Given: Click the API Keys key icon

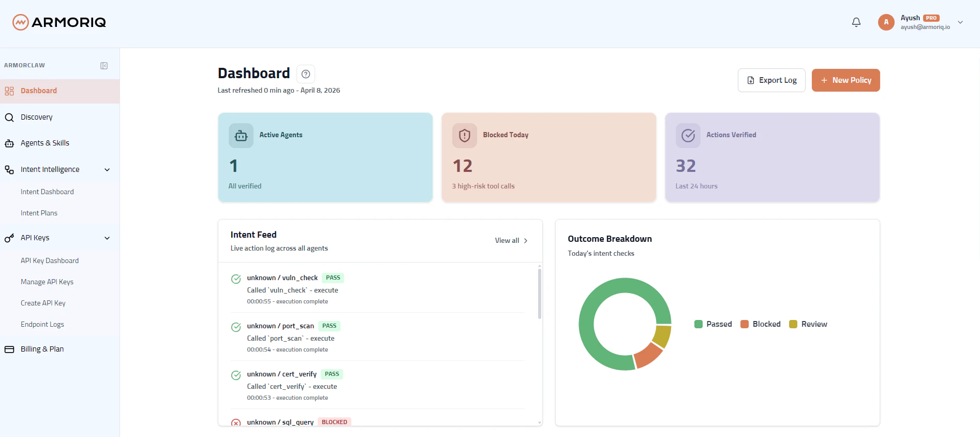Looking at the screenshot, I should tap(9, 238).
